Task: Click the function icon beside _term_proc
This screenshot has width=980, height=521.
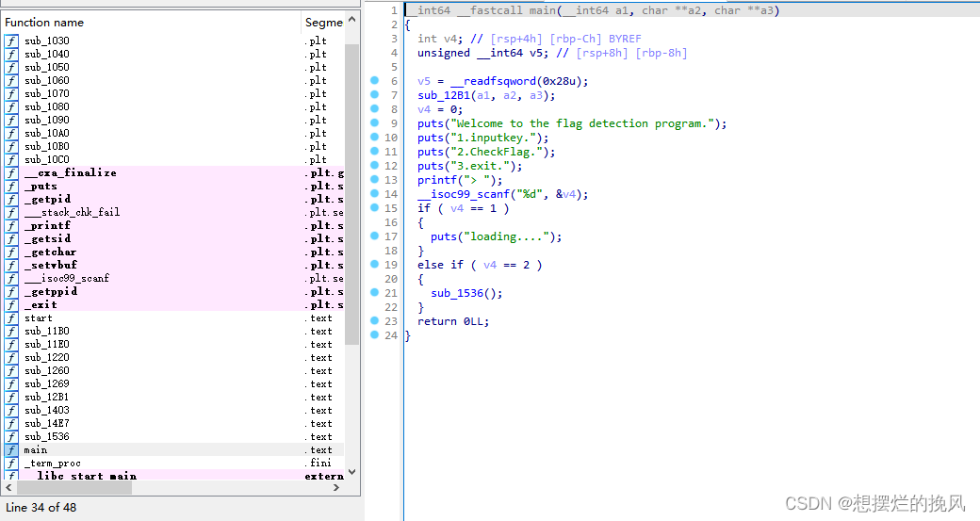Action: [x=11, y=463]
